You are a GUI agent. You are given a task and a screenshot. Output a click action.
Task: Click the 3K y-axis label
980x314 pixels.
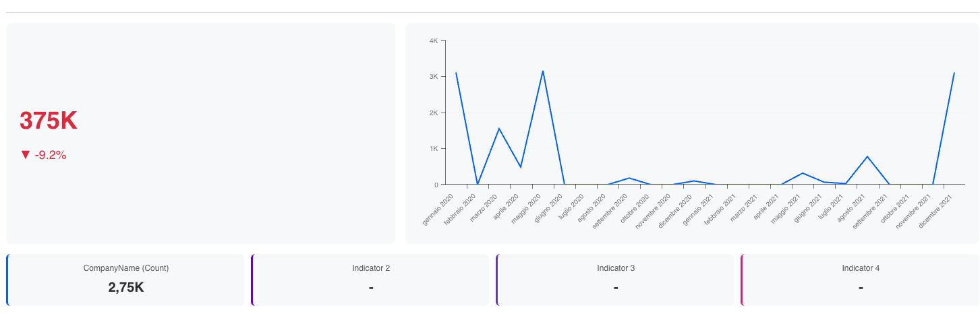pos(434,77)
